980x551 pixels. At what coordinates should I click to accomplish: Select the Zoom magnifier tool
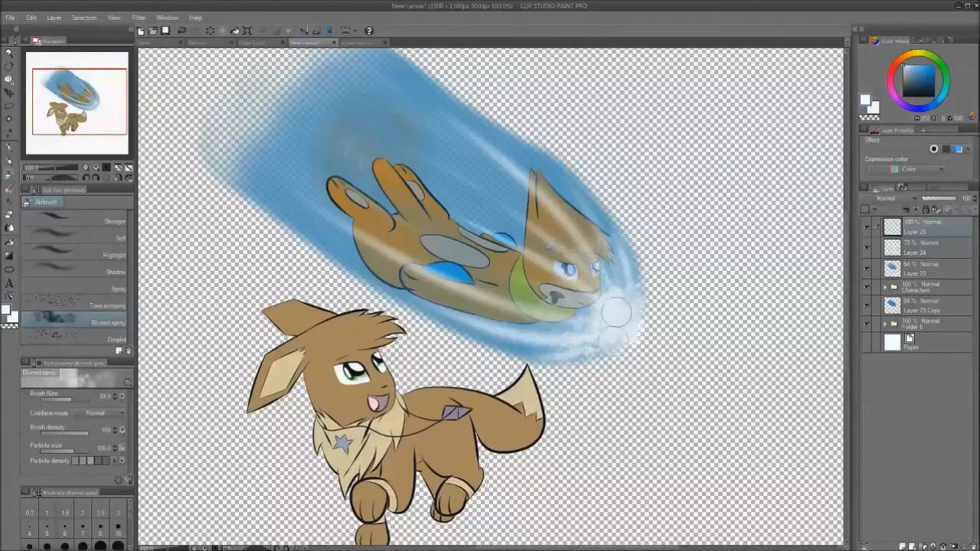(8, 54)
